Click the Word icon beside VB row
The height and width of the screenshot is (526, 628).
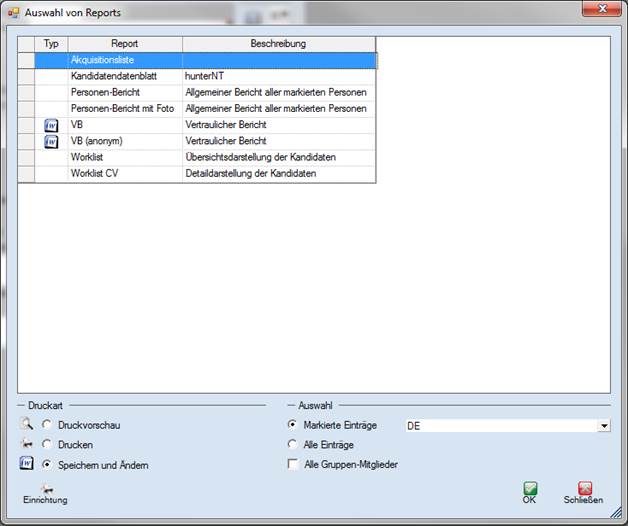51,125
